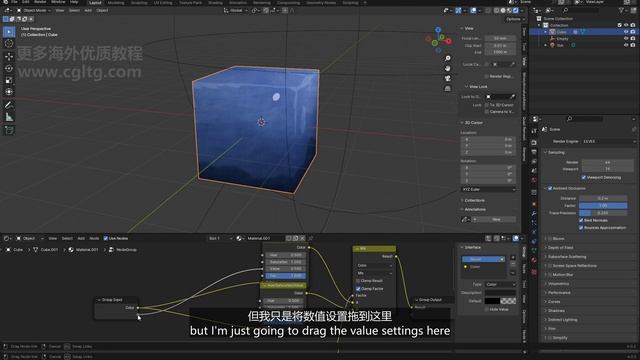Open viewport View menu
The width and height of the screenshot is (640, 360).
[x=60, y=10]
